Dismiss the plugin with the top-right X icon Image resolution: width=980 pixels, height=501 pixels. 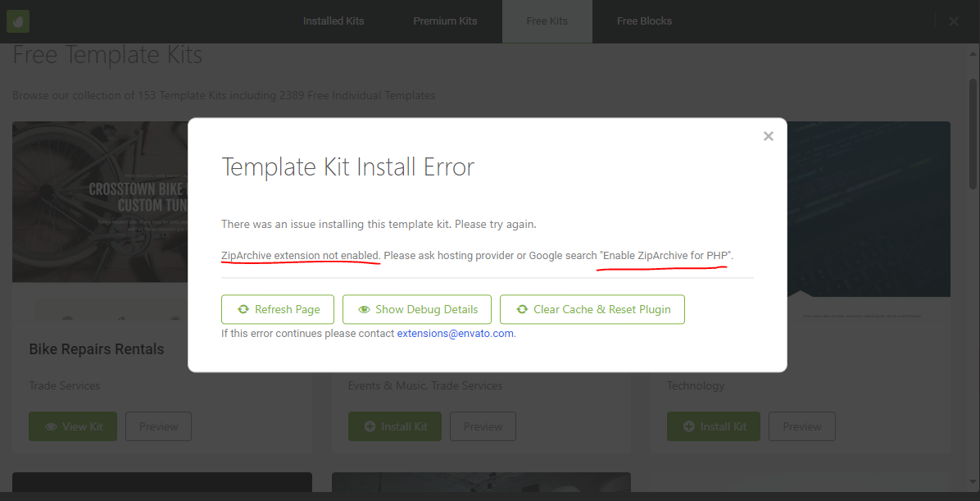point(953,21)
